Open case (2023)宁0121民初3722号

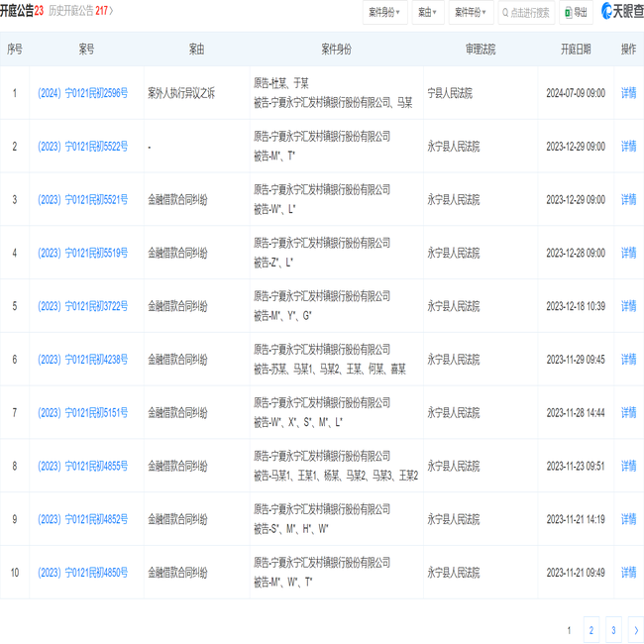[82, 307]
